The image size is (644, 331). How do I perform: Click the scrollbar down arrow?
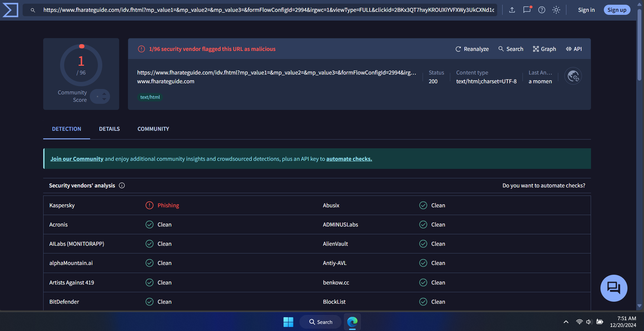639,306
